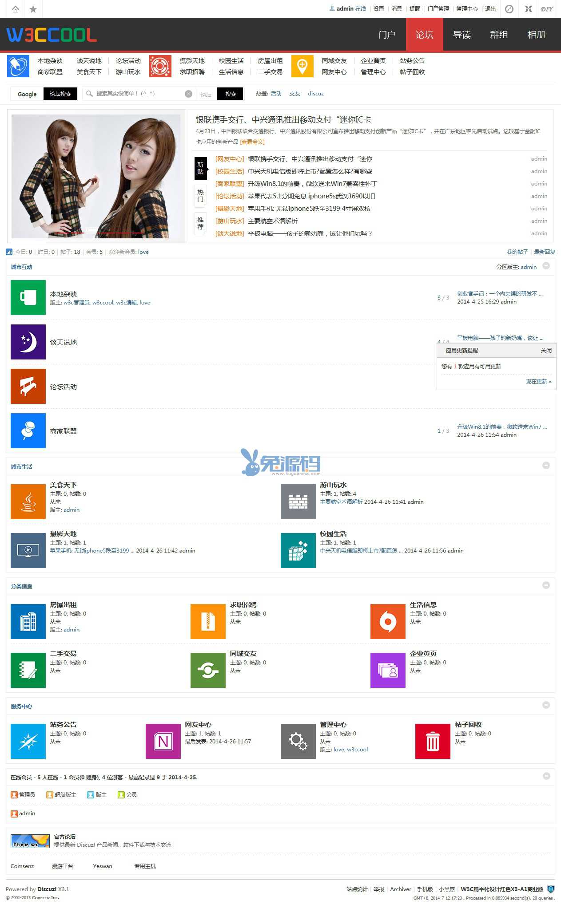This screenshot has height=924, width=561.
Task: Open the 美食天下 Java cup icon
Action: (28, 501)
